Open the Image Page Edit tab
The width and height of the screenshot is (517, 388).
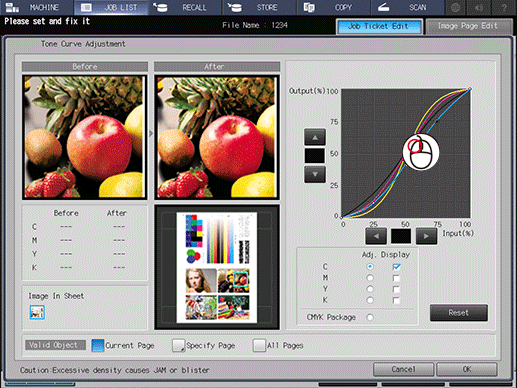pos(469,26)
